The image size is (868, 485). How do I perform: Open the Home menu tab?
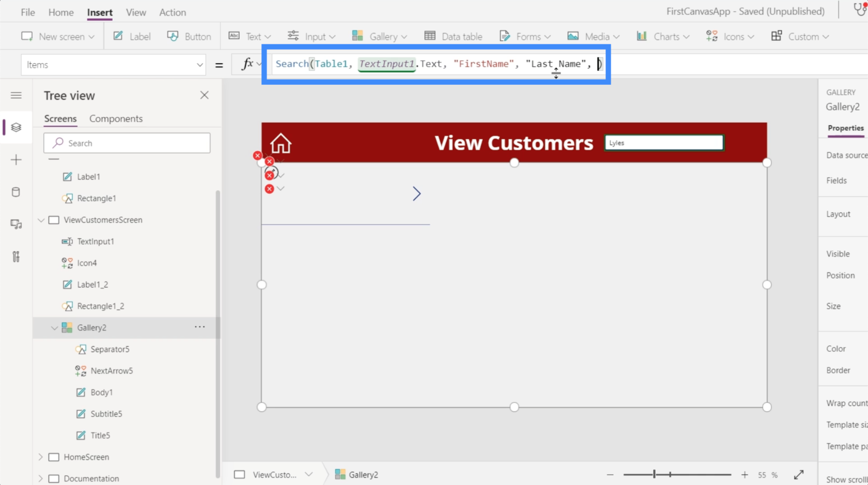coord(61,12)
